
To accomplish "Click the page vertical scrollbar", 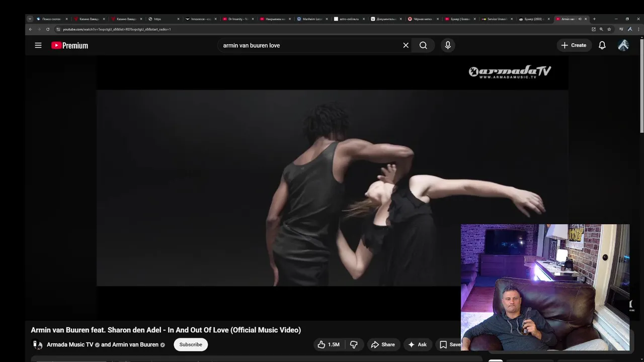I will 641,85.
